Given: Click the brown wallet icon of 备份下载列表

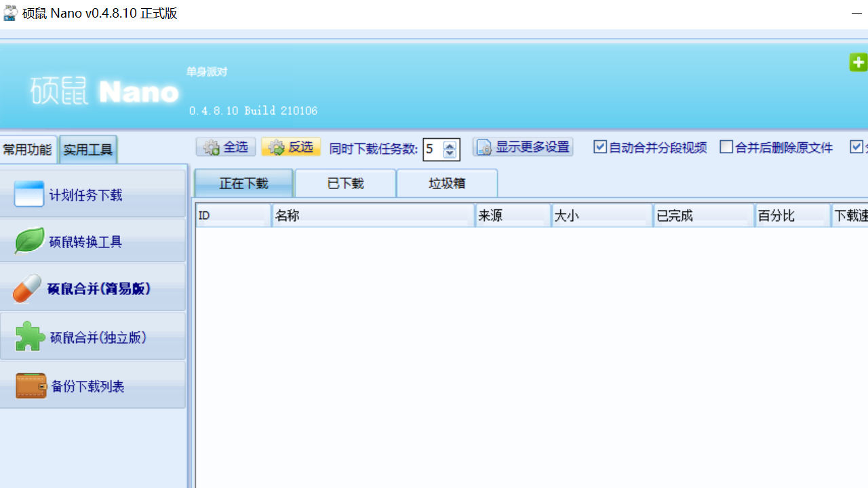Looking at the screenshot, I should coord(31,386).
